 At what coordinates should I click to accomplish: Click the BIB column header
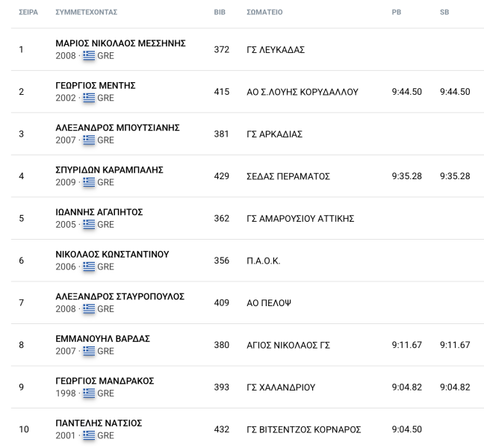pyautogui.click(x=220, y=13)
